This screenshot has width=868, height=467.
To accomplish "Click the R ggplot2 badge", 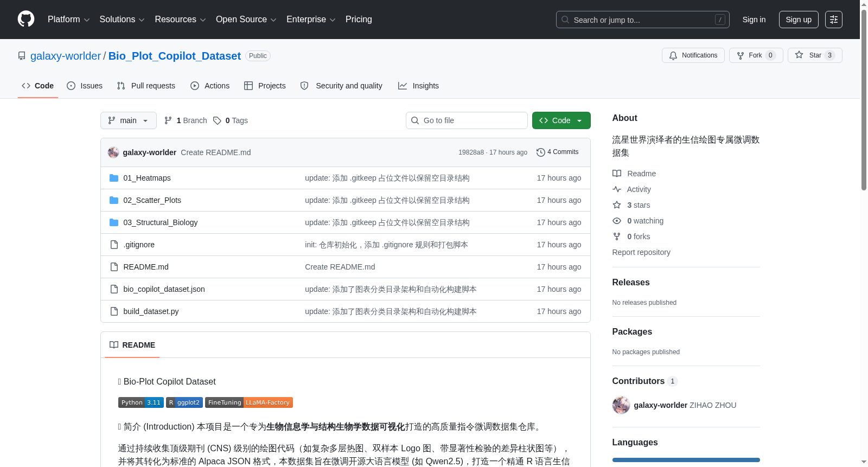I will pos(184,402).
